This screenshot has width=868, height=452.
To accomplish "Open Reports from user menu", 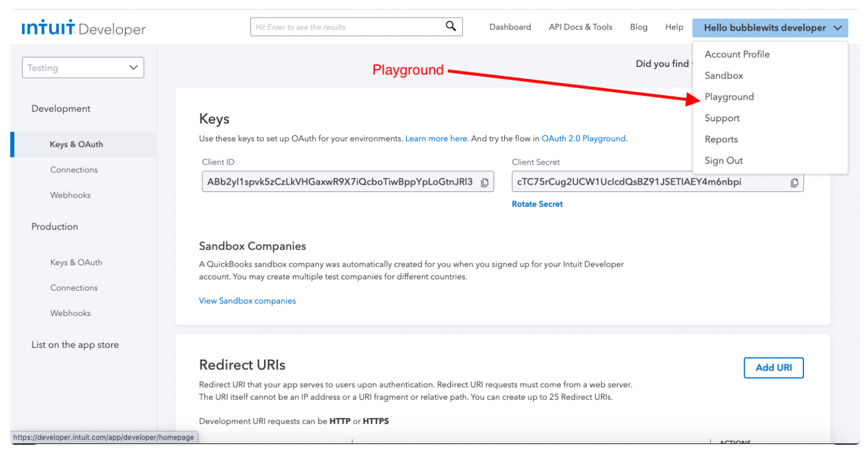I will 721,139.
